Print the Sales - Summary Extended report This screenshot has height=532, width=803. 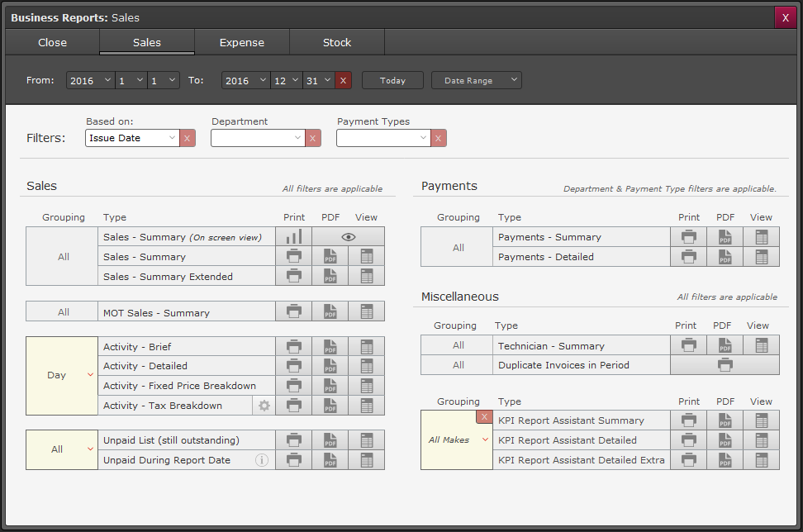[293, 277]
